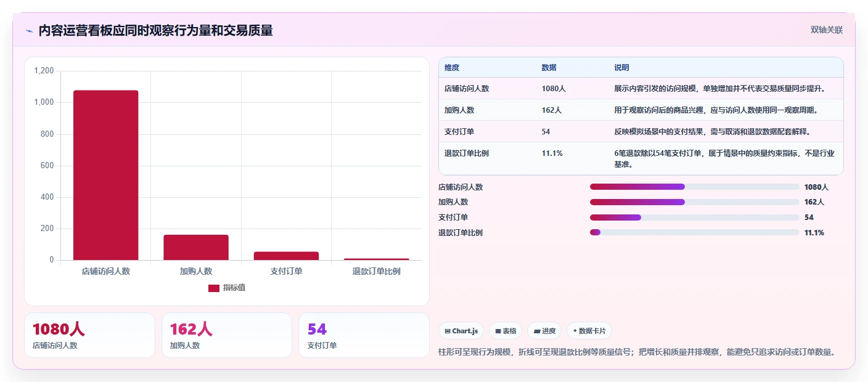Image resolution: width=868 pixels, height=382 pixels.
Task: Select the Chart.js chip
Action: 461,331
